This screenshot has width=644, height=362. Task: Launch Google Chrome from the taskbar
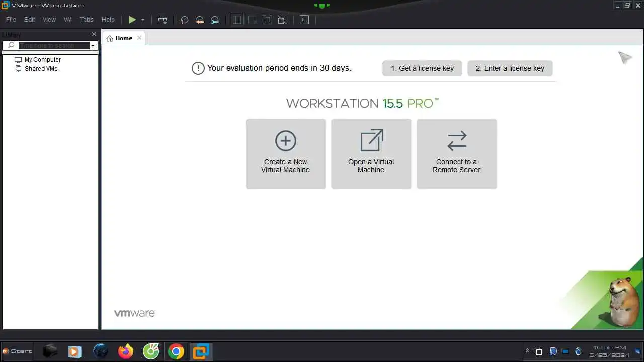tap(176, 351)
